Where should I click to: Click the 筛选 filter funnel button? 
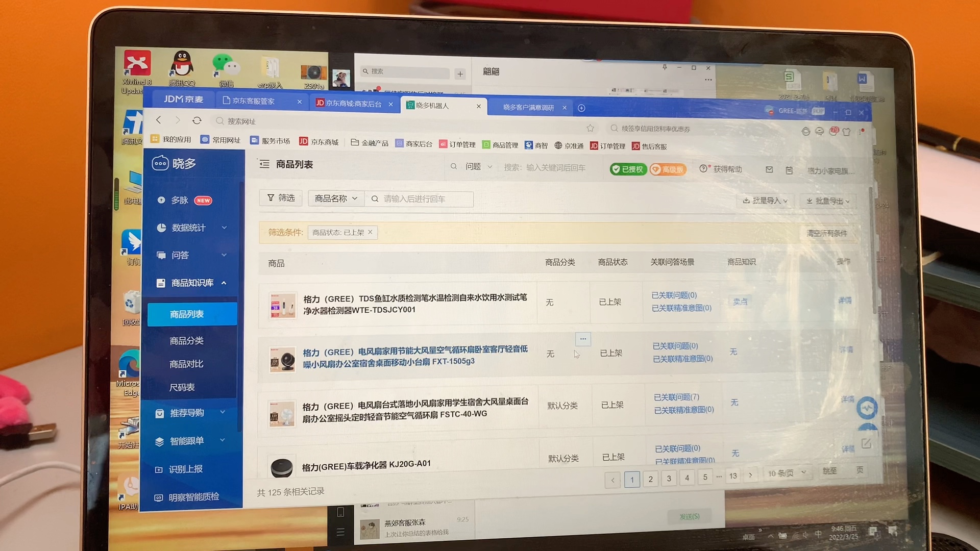(x=281, y=198)
